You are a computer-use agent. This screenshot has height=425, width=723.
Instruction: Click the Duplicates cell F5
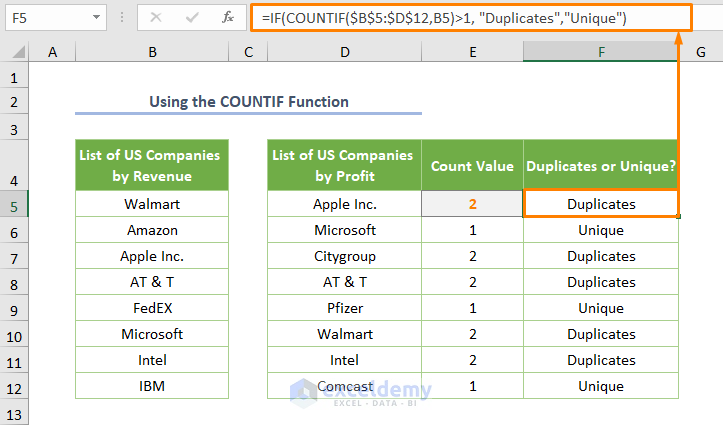click(x=601, y=204)
